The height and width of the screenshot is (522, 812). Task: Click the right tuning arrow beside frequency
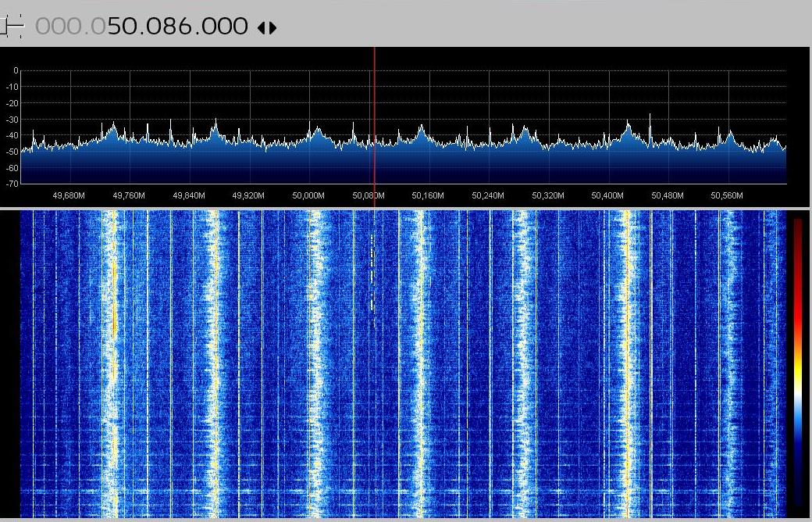pyautogui.click(x=273, y=27)
